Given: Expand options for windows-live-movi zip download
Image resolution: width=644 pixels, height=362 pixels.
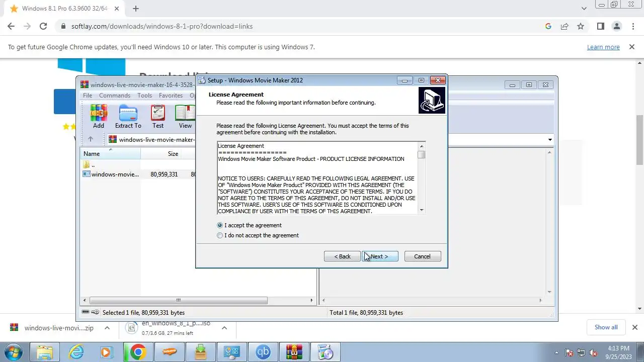Looking at the screenshot, I should pyautogui.click(x=107, y=328).
